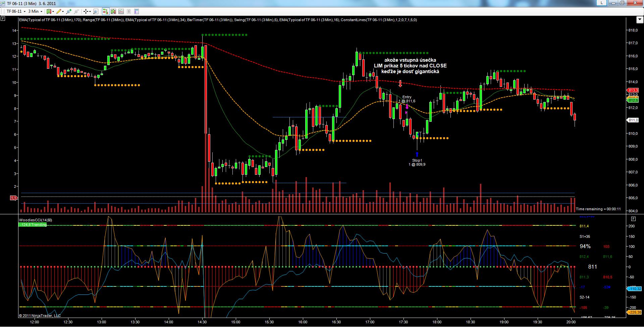644x327 pixels.
Task: Open the price axis dropdown arrow button
Action: 640,20
